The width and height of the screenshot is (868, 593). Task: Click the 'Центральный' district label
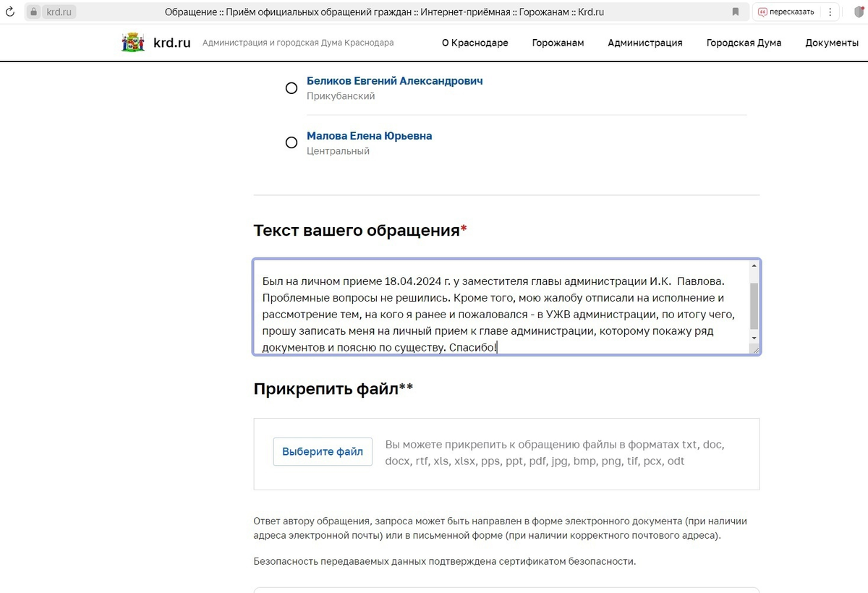[x=338, y=151]
